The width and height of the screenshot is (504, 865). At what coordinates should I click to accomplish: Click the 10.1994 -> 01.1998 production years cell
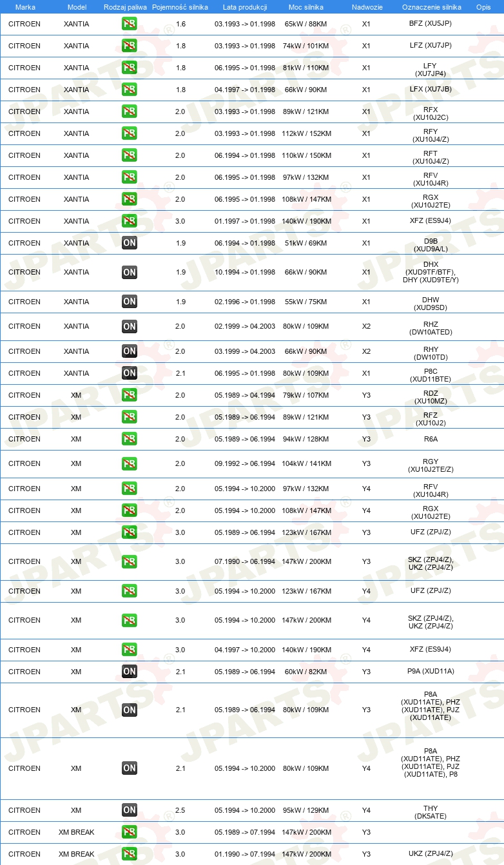[x=245, y=272]
